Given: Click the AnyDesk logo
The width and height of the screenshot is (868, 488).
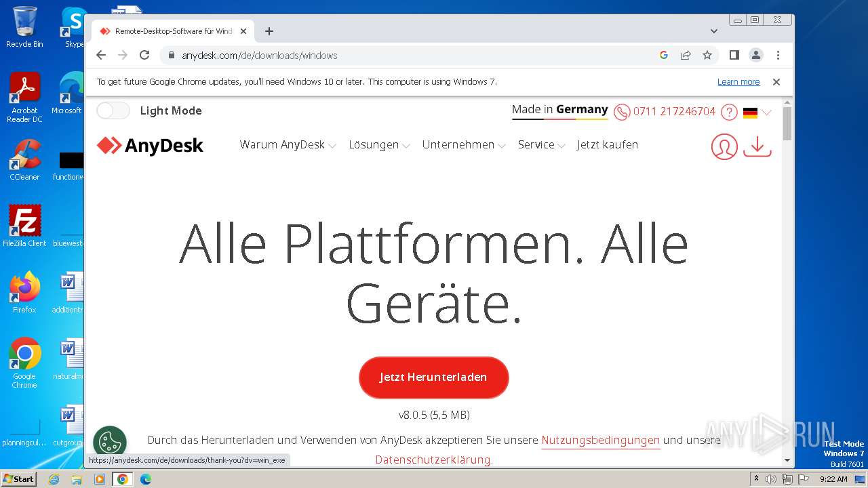Looking at the screenshot, I should point(150,145).
